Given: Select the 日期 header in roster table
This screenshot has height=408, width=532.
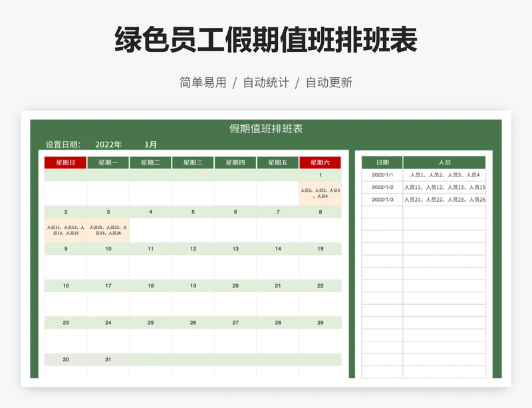Looking at the screenshot, I should tap(382, 162).
